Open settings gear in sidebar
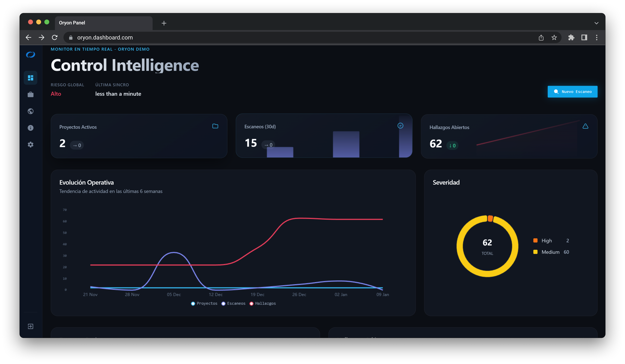The width and height of the screenshot is (625, 364). pos(31,145)
